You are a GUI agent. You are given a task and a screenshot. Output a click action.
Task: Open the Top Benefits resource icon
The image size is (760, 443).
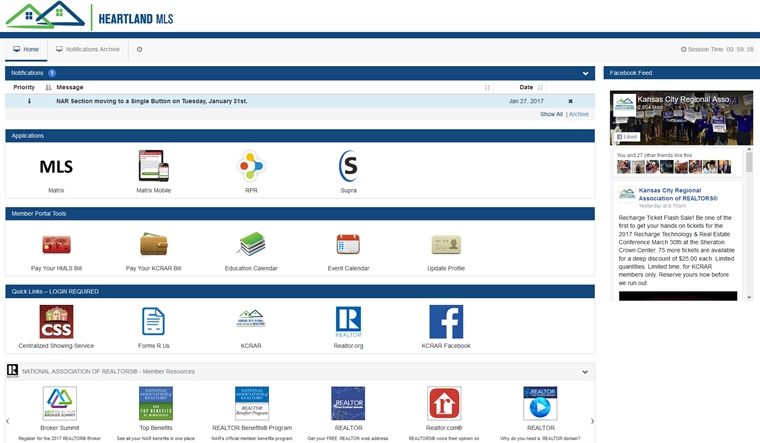coord(156,403)
